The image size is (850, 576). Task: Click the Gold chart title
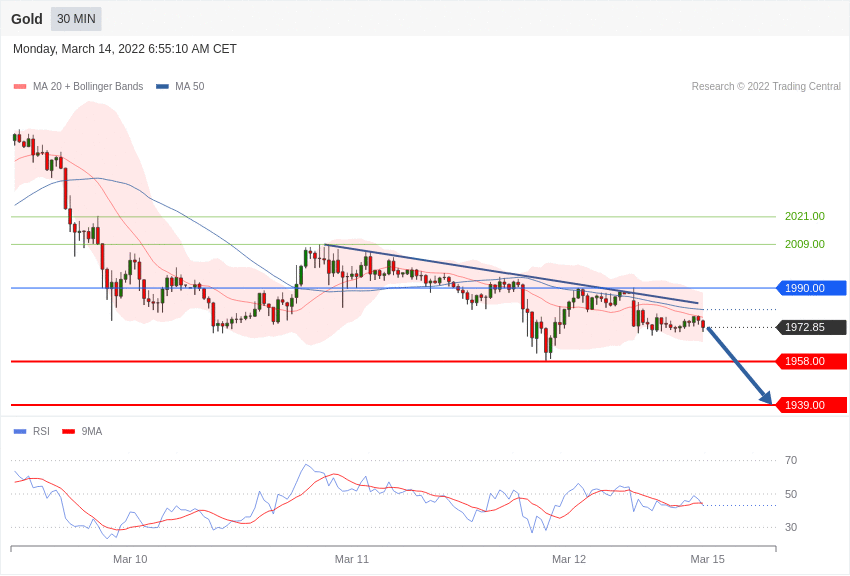pyautogui.click(x=27, y=19)
